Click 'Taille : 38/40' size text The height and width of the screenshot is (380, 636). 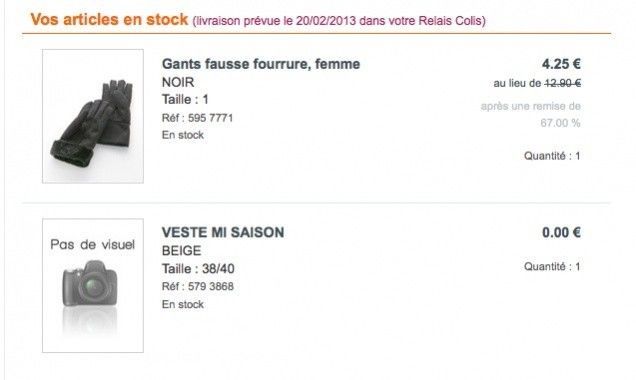pos(198,269)
